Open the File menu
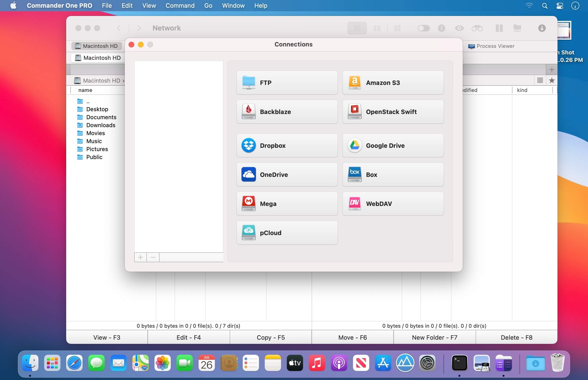This screenshot has height=380, width=588. [x=107, y=5]
